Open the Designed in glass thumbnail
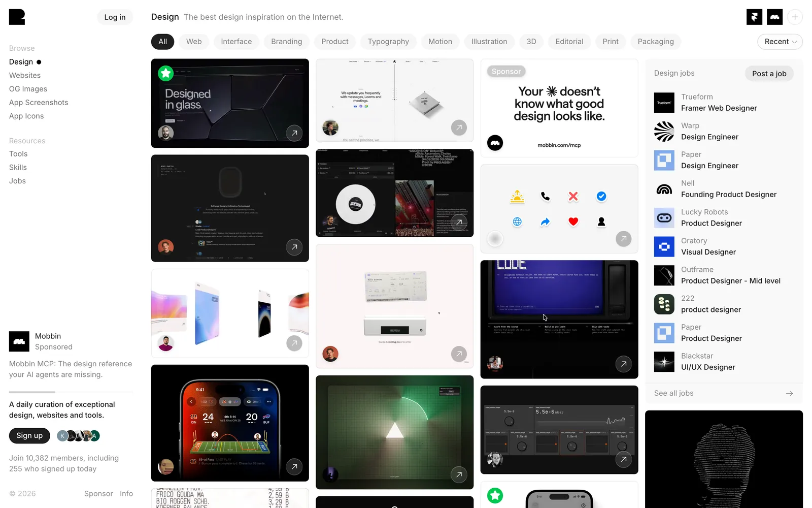 (x=230, y=103)
